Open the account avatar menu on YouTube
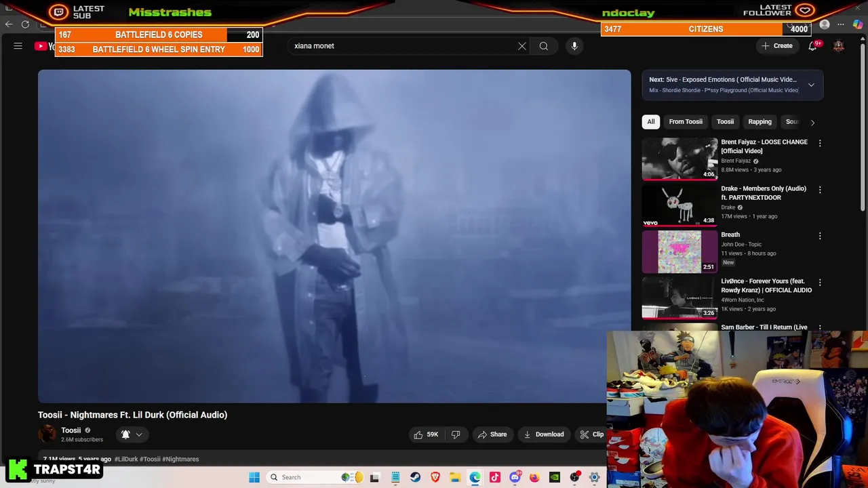Image resolution: width=868 pixels, height=488 pixels. (x=839, y=46)
